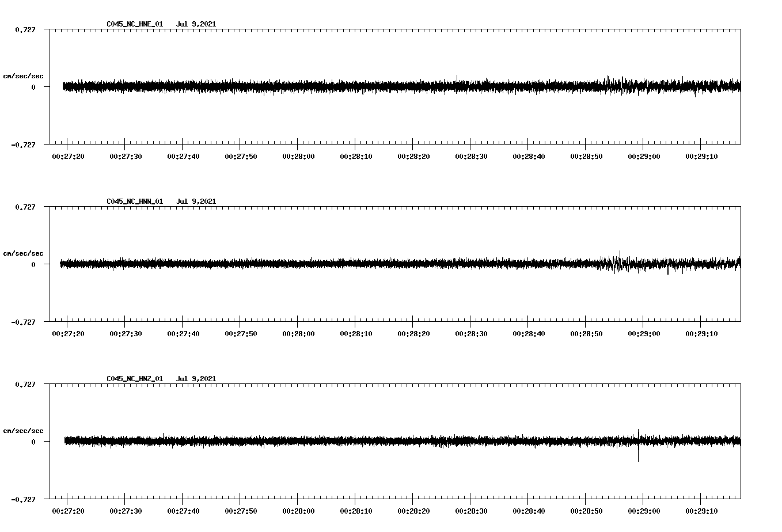Click time label 00:27:40 under HNZ plot
The height and width of the screenshot is (532, 782).
point(183,511)
